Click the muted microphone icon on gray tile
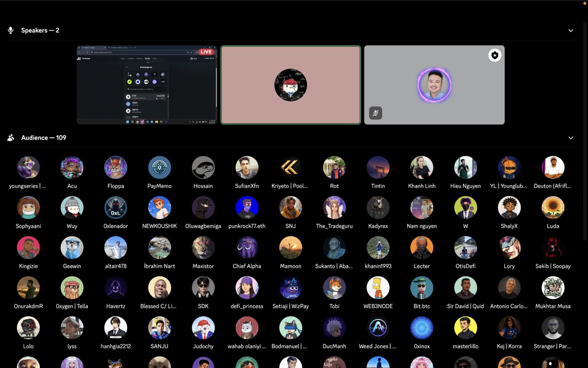The width and height of the screenshot is (588, 368). tap(375, 113)
